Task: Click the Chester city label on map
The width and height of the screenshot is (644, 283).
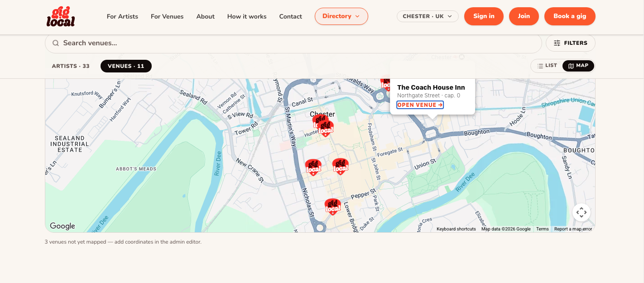Action: (x=322, y=114)
